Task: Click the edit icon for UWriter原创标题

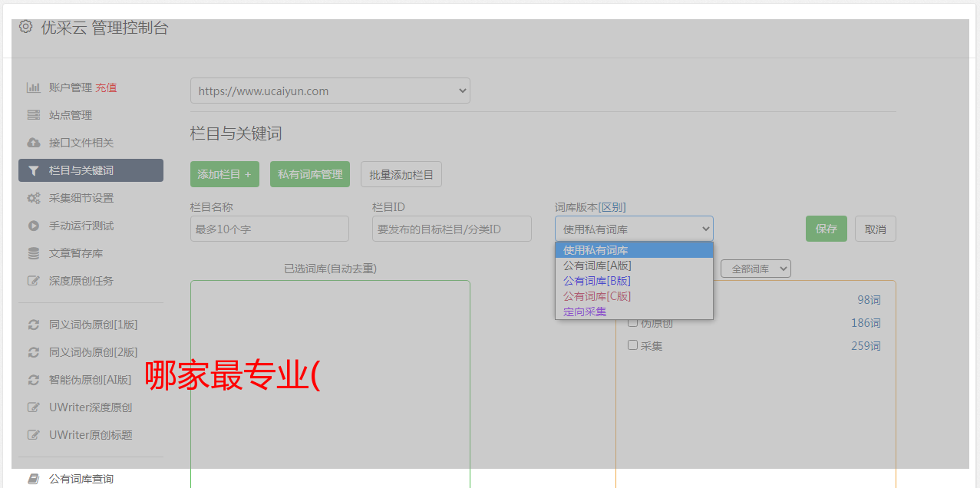Action: 33,435
